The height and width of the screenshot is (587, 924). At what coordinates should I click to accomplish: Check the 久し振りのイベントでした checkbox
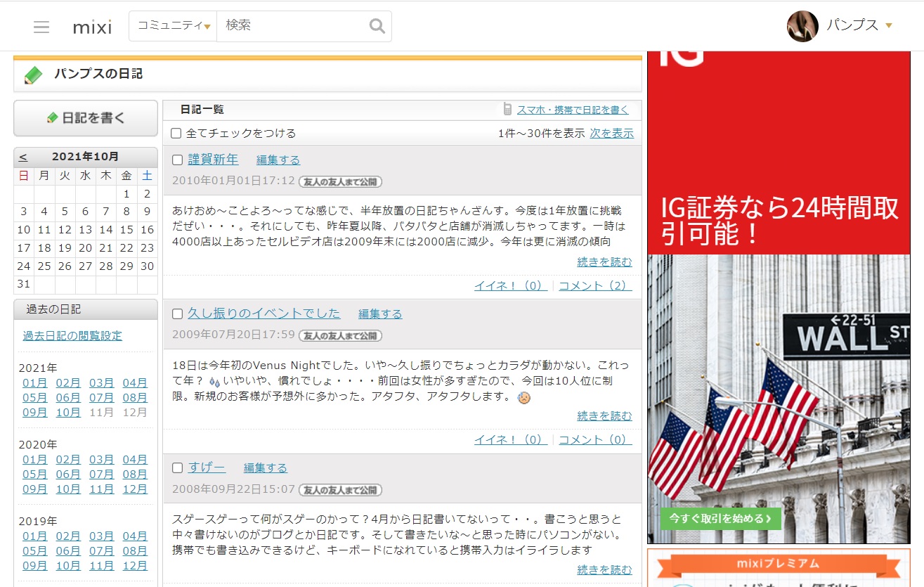pyautogui.click(x=178, y=314)
